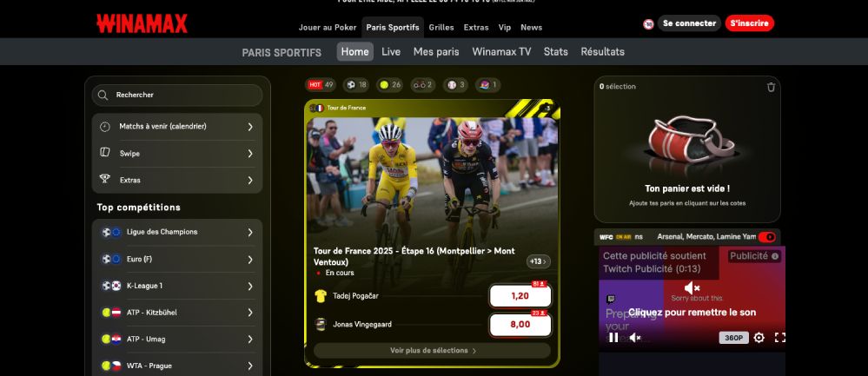The width and height of the screenshot is (868, 376).
Task: Click Jonas Vingegaard's team jersey icon
Action: tap(321, 324)
